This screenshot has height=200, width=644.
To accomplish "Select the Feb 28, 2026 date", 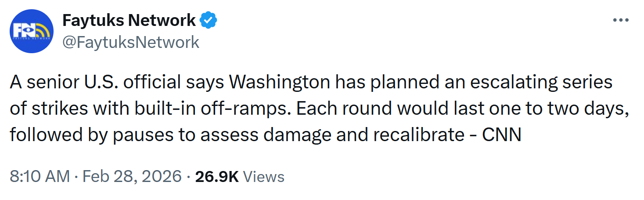I will point(132,177).
